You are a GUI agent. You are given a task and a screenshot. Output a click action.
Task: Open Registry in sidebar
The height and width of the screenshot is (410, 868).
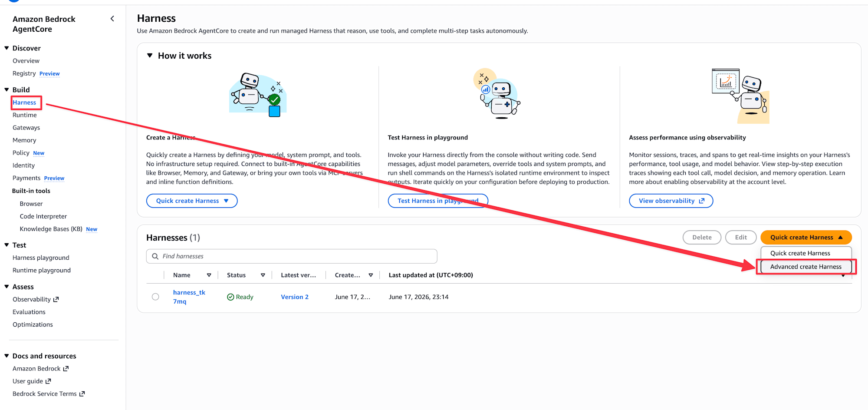click(24, 73)
